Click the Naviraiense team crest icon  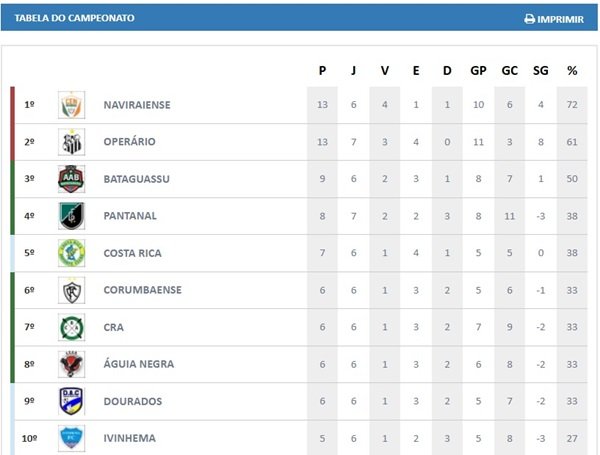71,104
